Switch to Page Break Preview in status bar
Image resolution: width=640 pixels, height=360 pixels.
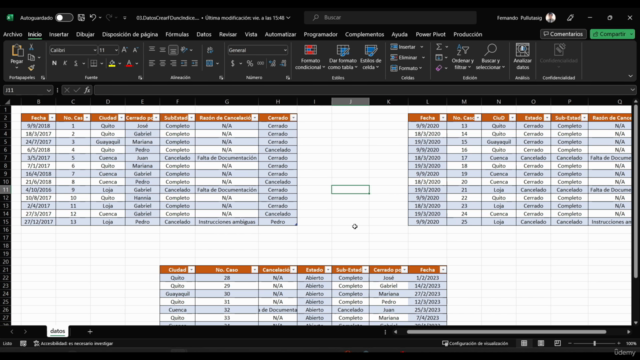558,343
